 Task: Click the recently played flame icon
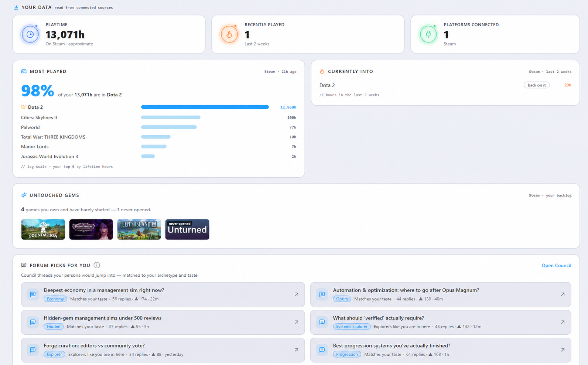(229, 34)
